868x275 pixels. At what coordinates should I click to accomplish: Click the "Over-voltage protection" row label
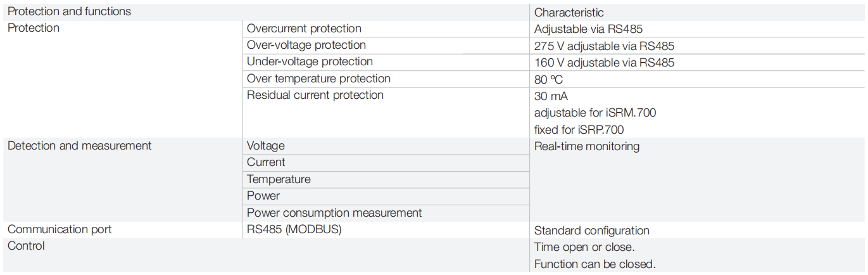pyautogui.click(x=306, y=45)
